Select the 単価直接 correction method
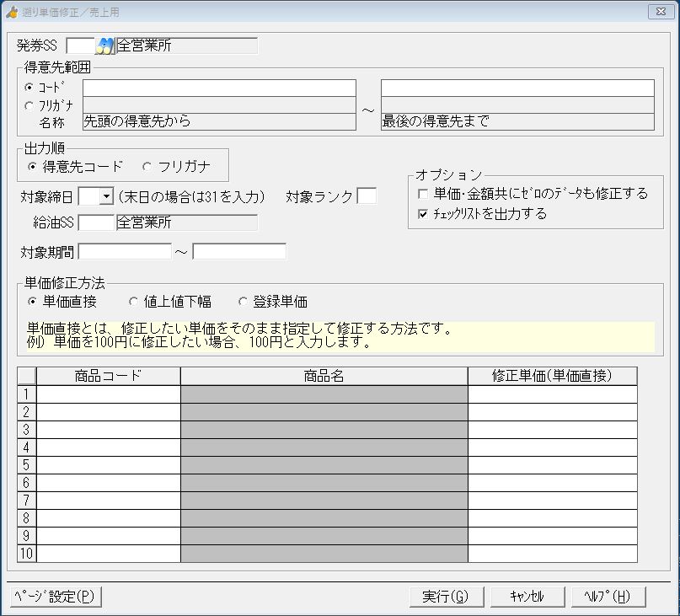Image resolution: width=680 pixels, height=616 pixels. [x=33, y=301]
